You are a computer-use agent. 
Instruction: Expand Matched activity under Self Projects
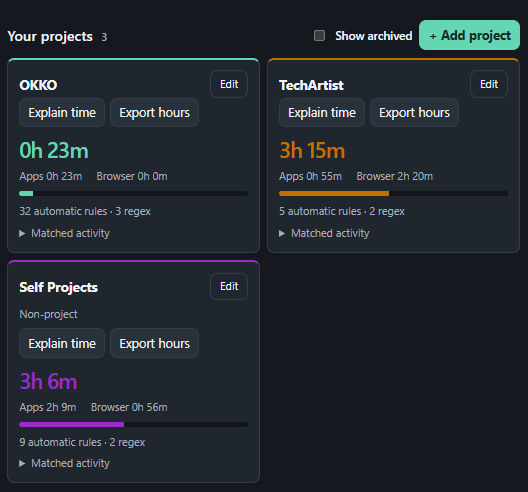point(65,463)
